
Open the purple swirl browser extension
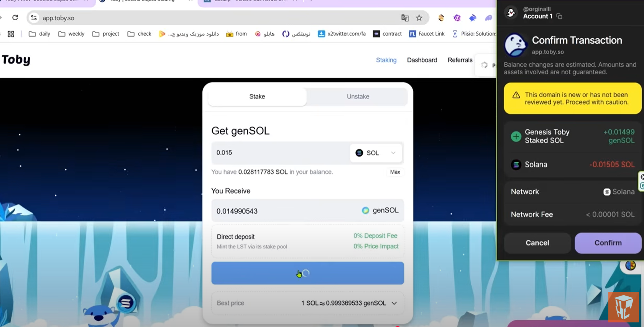[x=488, y=18]
